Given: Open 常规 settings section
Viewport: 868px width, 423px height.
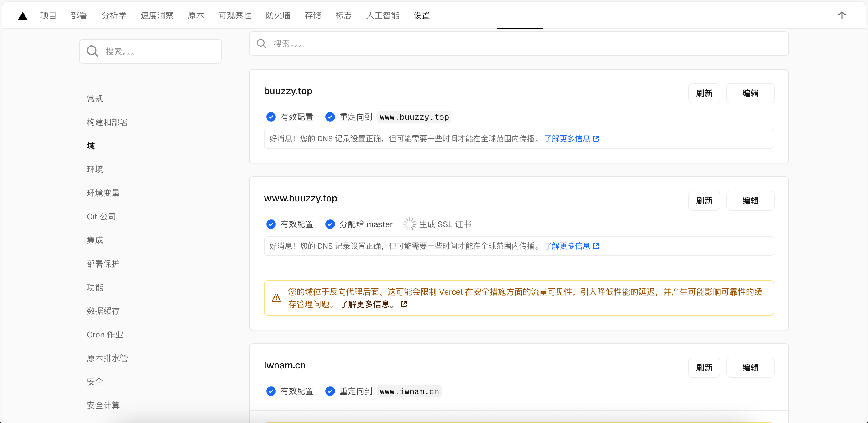Looking at the screenshot, I should coord(95,99).
